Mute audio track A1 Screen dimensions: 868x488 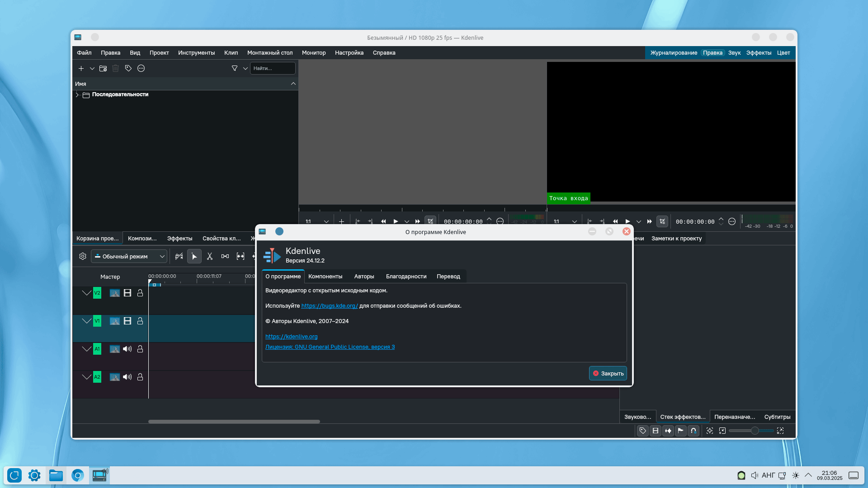[127, 349]
